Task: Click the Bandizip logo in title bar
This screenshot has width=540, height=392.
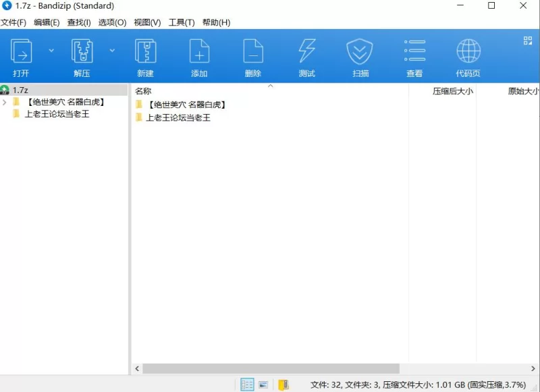Action: pyautogui.click(x=7, y=5)
